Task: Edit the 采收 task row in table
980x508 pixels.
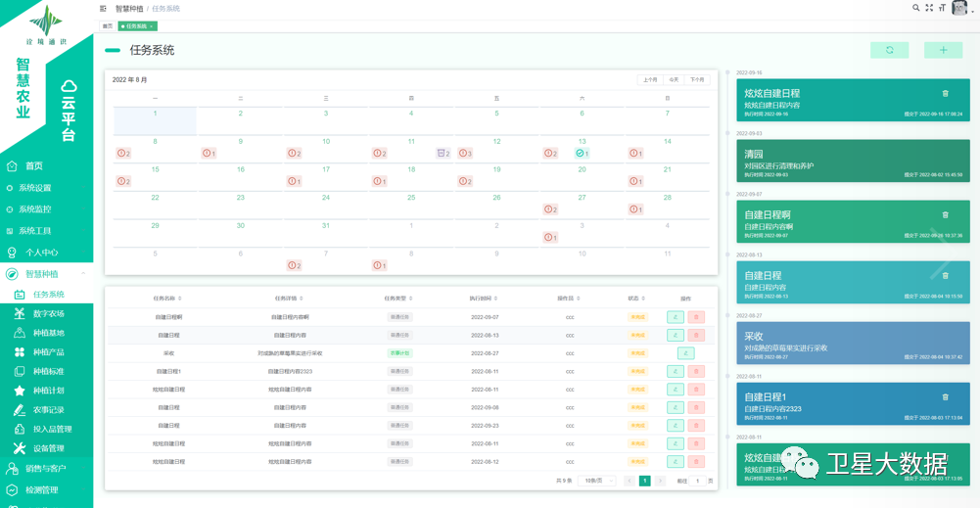Action: [x=685, y=353]
